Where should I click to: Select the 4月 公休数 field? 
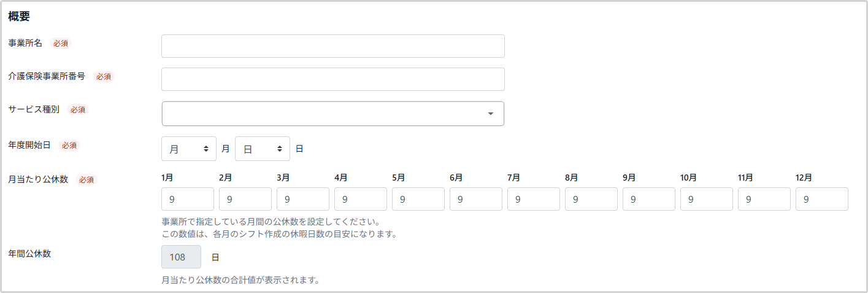click(361, 199)
